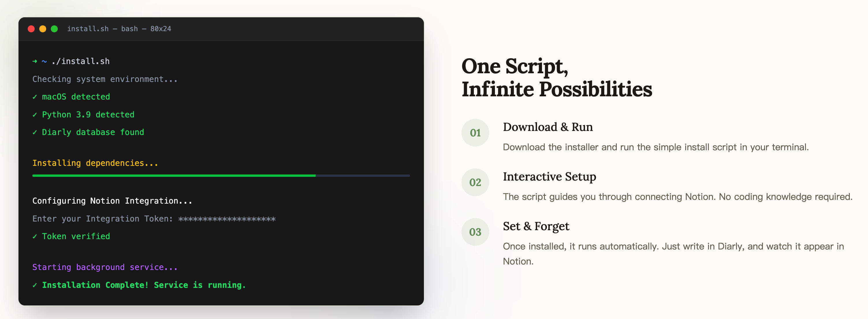Click the Download & Run heading

(x=548, y=127)
